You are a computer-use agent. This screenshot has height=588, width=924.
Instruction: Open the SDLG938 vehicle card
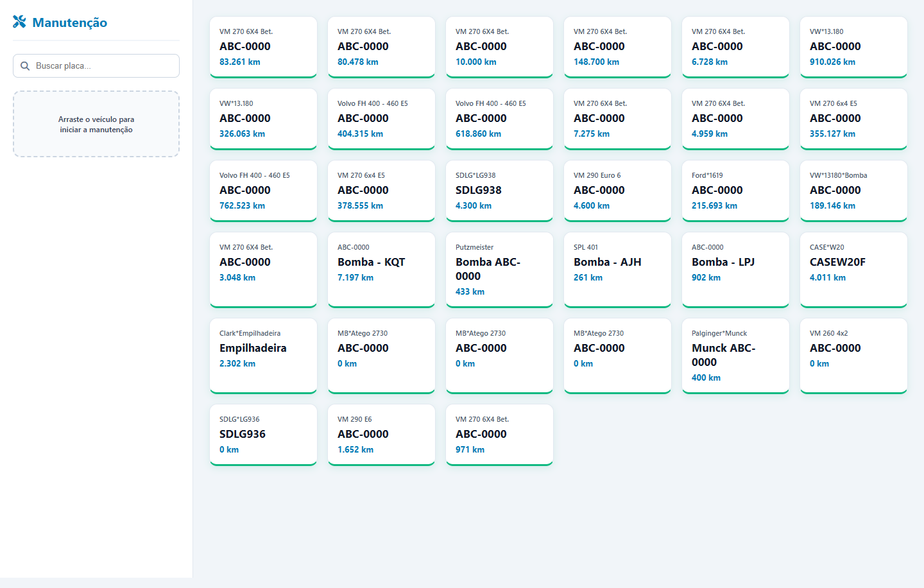[499, 191]
